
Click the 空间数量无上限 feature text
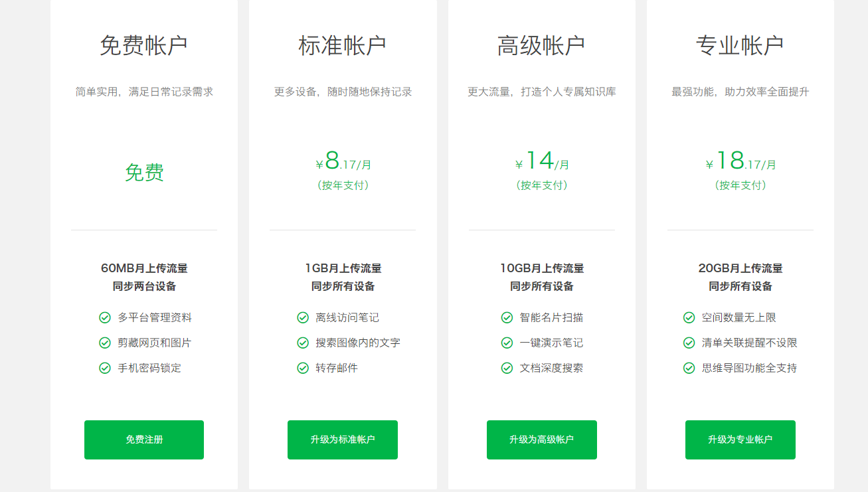[739, 317]
